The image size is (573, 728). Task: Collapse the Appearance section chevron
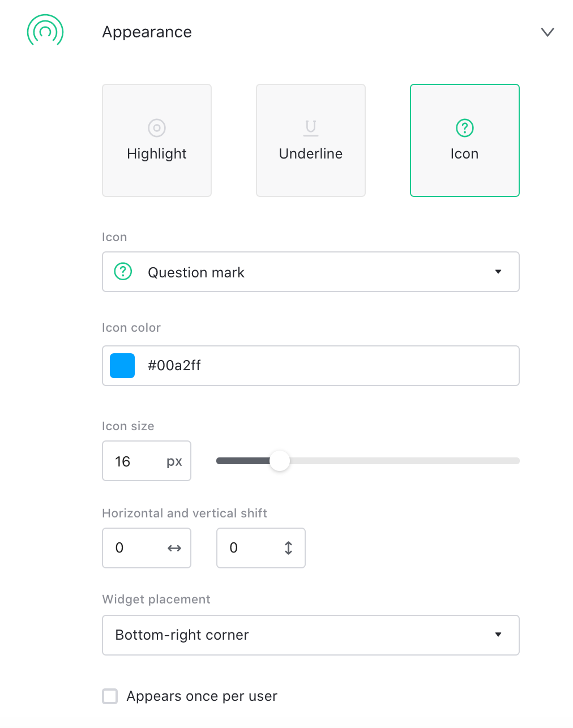click(547, 32)
